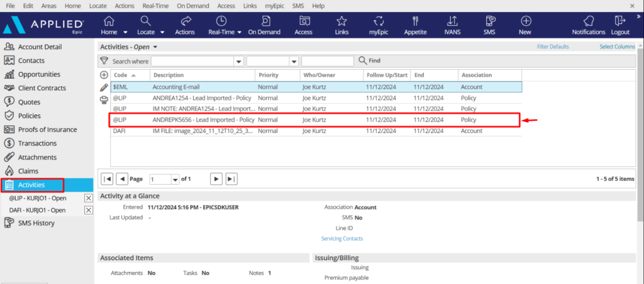This screenshot has width=644, height=284.
Task: Open the IVANS toolbar icon
Action: pos(452,21)
